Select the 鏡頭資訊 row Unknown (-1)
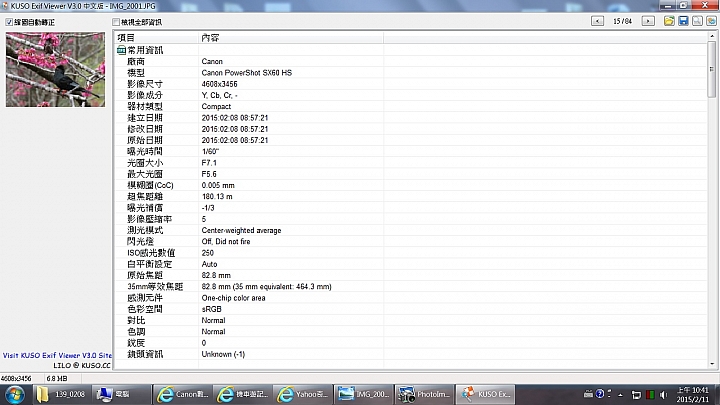This screenshot has height=405, width=720. pos(411,354)
